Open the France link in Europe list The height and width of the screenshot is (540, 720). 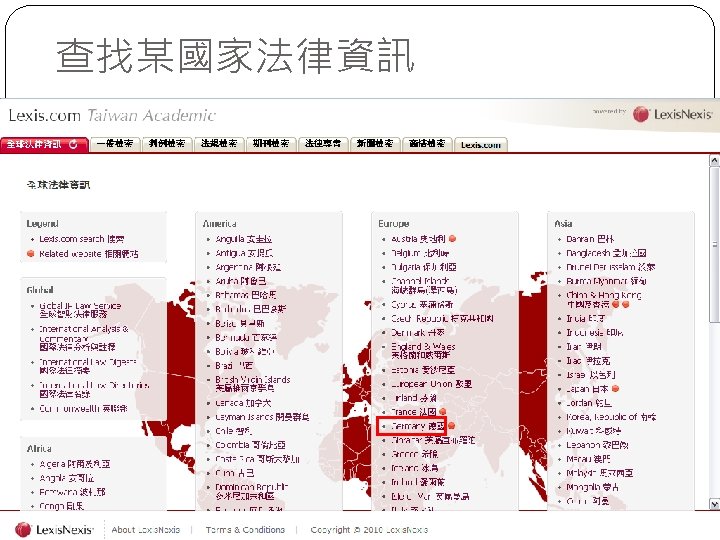coord(413,411)
